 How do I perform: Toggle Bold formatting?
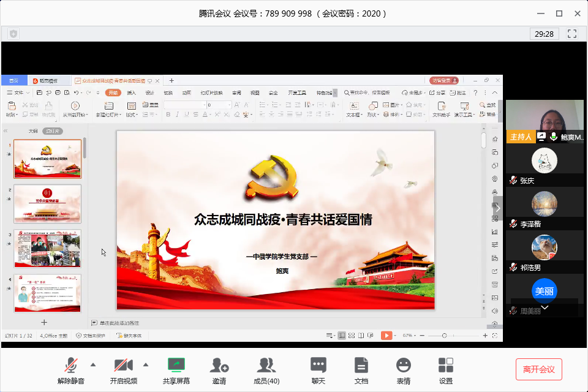[x=168, y=115]
